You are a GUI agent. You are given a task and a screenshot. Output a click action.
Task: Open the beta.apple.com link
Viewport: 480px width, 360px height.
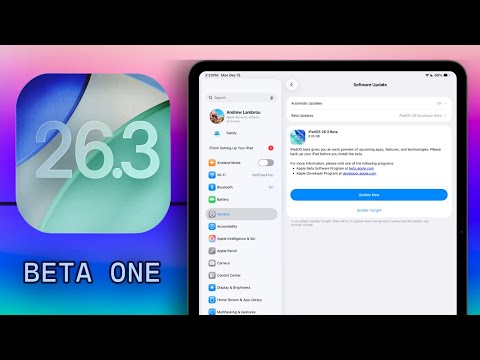[x=361, y=168]
